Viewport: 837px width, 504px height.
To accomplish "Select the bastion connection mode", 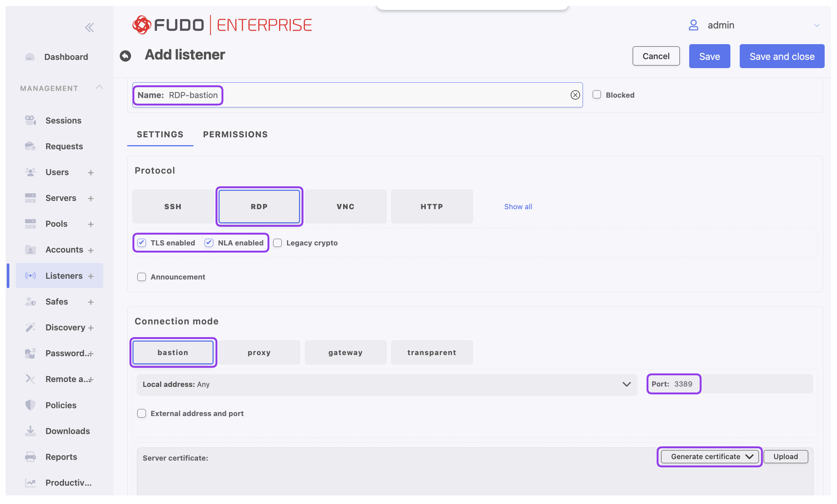I will (x=173, y=352).
